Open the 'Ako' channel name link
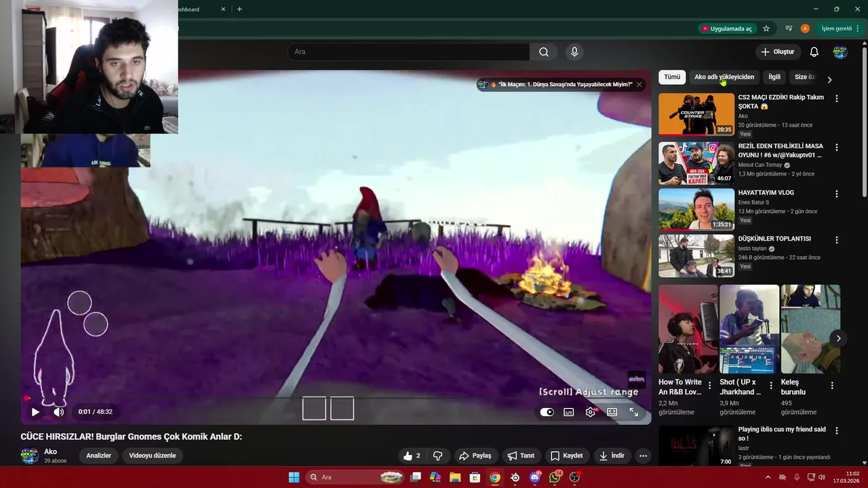Viewport: 868px width, 488px height. [50, 451]
